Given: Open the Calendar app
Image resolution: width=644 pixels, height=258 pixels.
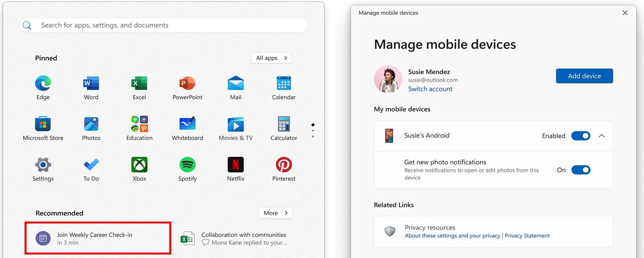Looking at the screenshot, I should click(x=284, y=88).
